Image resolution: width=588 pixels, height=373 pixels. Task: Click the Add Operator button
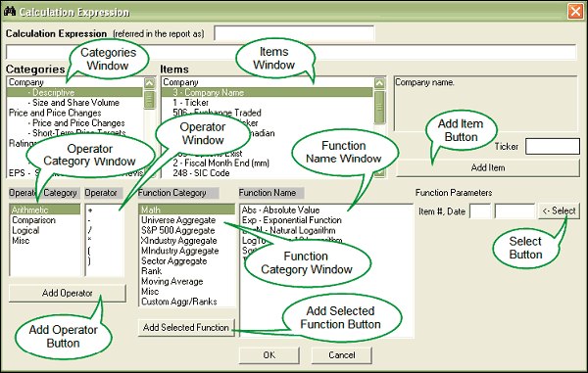(67, 293)
